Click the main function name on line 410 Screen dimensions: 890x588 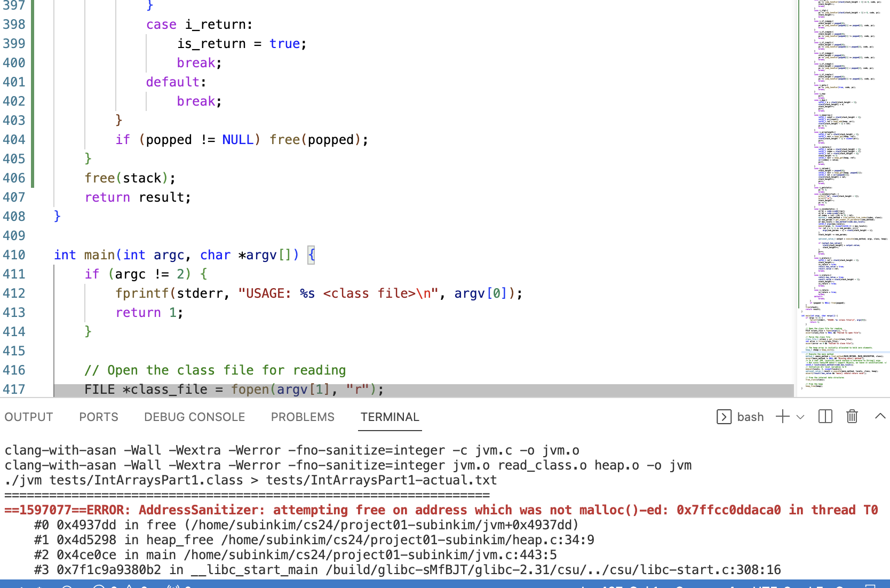tap(99, 255)
